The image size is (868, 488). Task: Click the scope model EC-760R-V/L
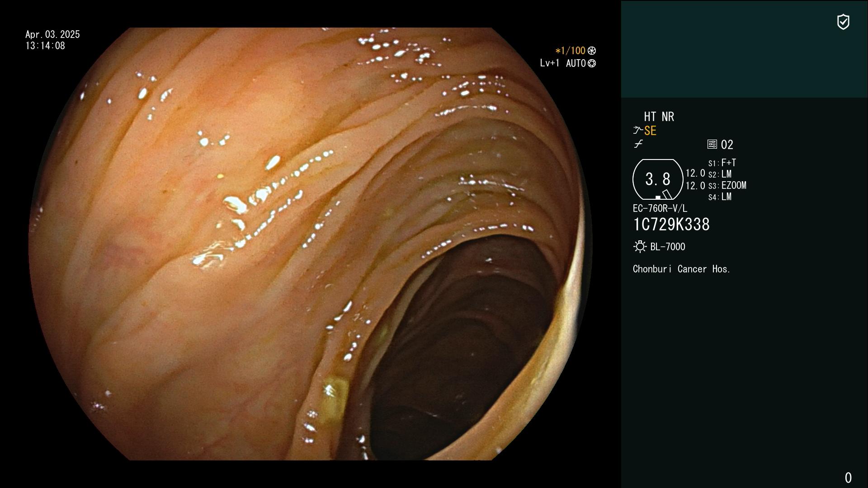click(660, 208)
